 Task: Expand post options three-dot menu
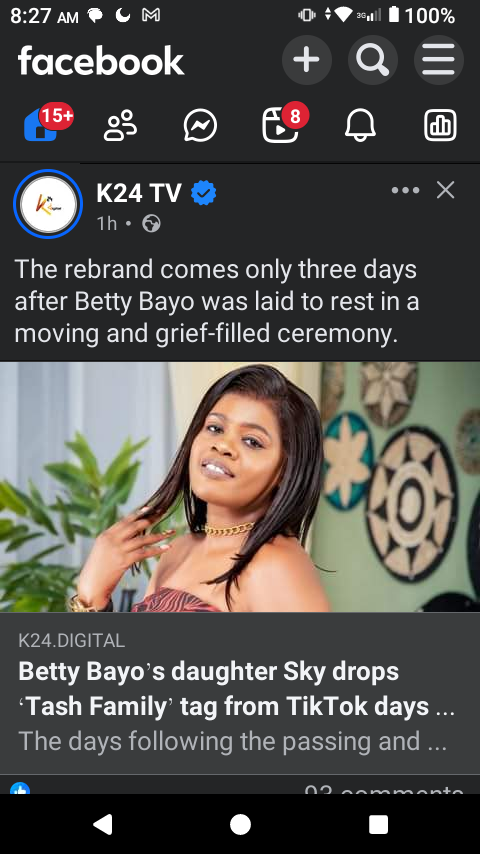coord(405,190)
